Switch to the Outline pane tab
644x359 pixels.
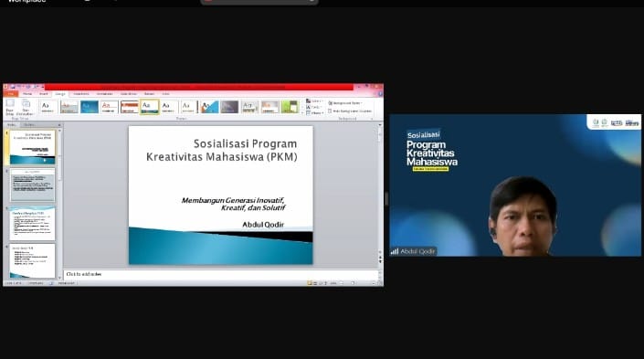tap(29, 124)
